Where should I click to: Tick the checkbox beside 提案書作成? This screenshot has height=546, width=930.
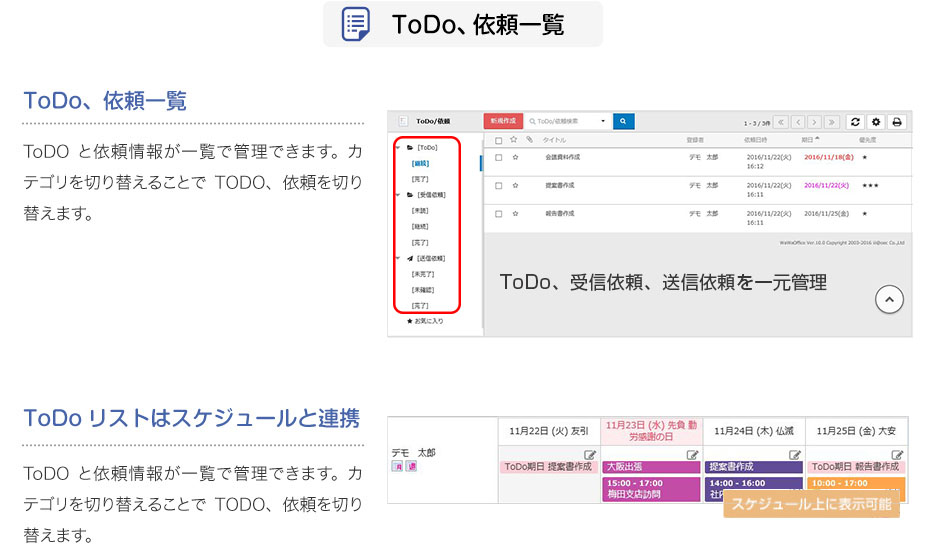click(499, 185)
